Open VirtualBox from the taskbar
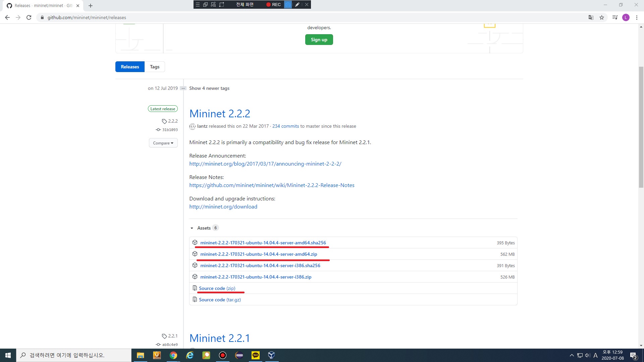The width and height of the screenshot is (644, 362). click(272, 355)
